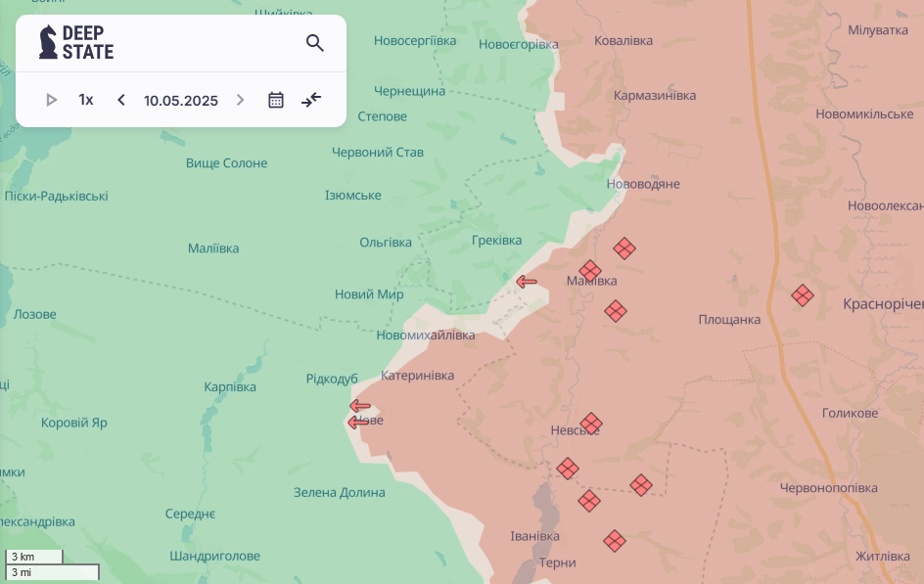Select the upper attack arrow near Рідкодуб
The width and height of the screenshot is (924, 584).
(x=360, y=406)
